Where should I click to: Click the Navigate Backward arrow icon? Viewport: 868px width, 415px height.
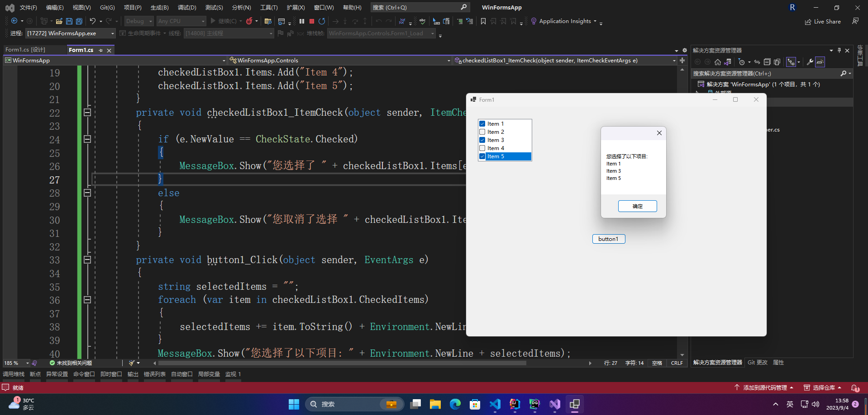point(14,21)
